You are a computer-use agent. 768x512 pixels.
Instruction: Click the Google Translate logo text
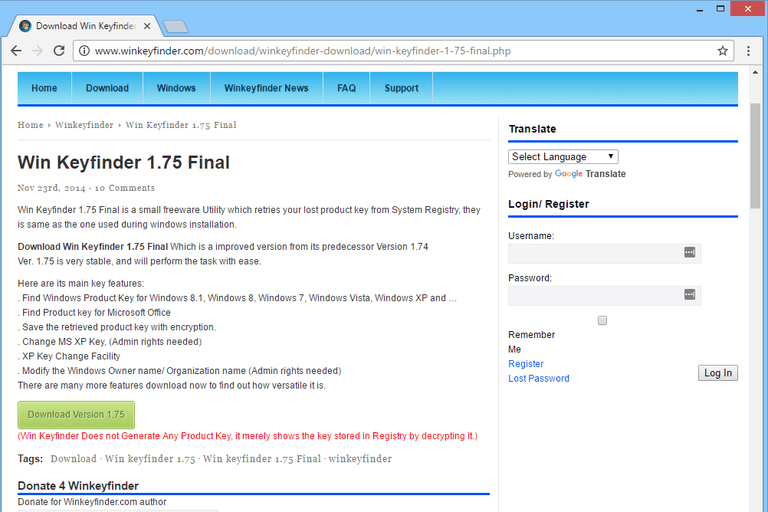(590, 174)
